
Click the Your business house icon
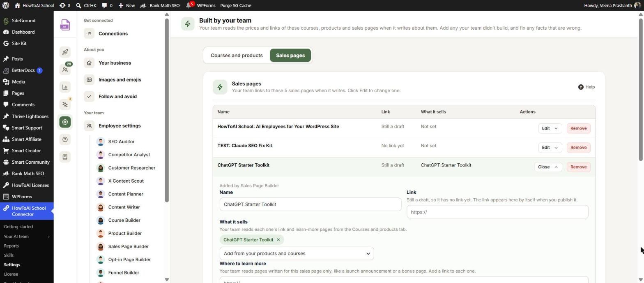tap(89, 63)
